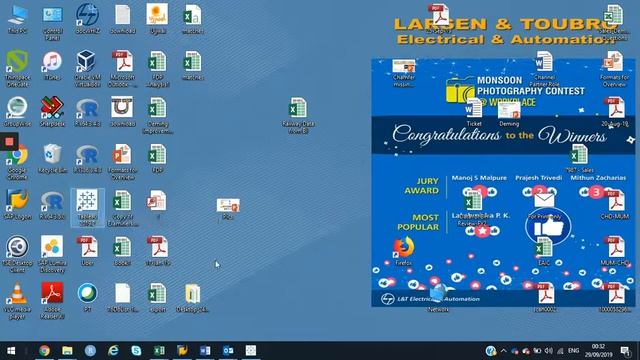Launch VLC media player
This screenshot has width=640, height=360.
[x=17, y=300]
